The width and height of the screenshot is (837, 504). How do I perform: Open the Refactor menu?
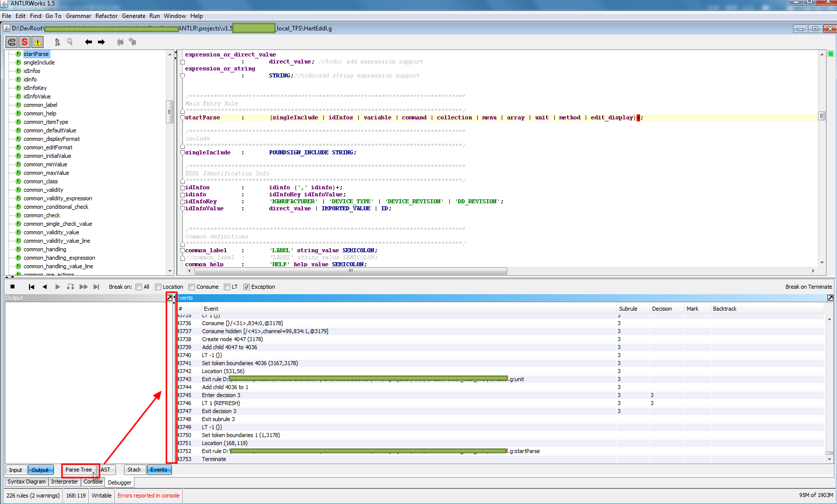[106, 16]
